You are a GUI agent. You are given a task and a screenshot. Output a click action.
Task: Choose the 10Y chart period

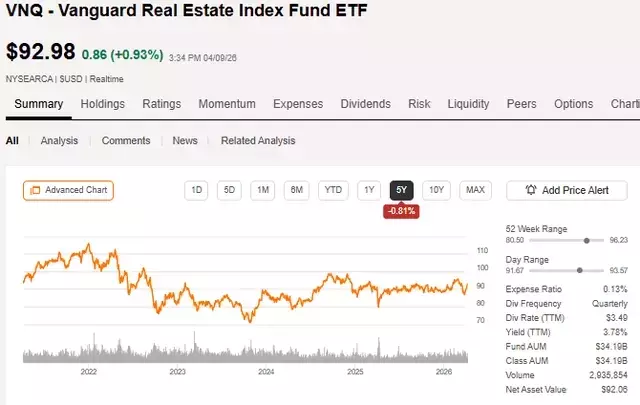click(435, 190)
